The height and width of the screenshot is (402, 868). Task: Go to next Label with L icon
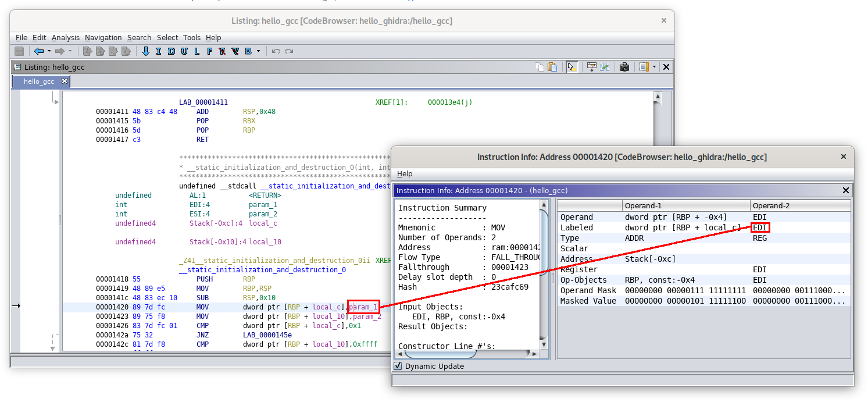[x=197, y=51]
